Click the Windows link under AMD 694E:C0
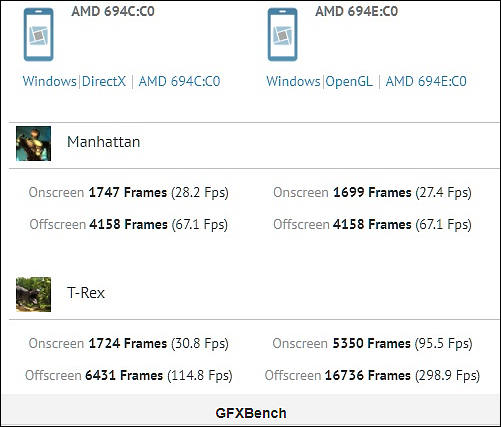This screenshot has width=501, height=427. click(x=293, y=81)
